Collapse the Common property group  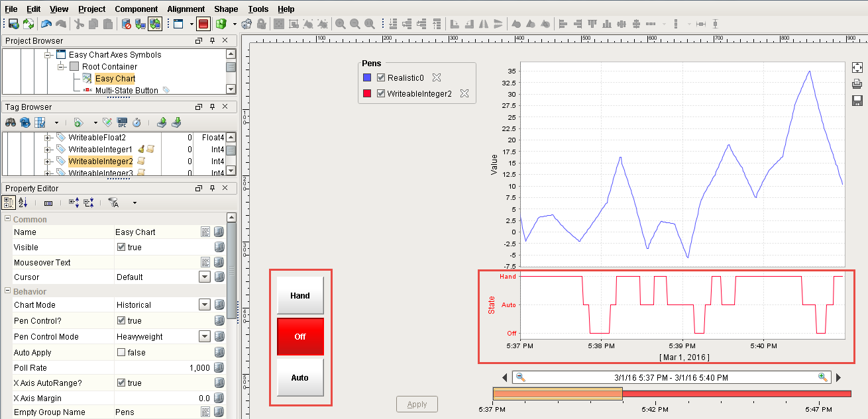(x=7, y=219)
